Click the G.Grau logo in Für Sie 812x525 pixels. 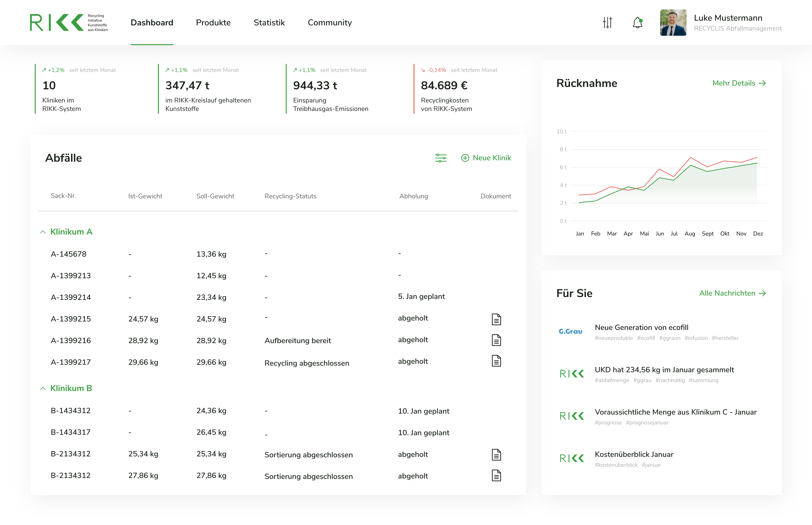coord(570,331)
